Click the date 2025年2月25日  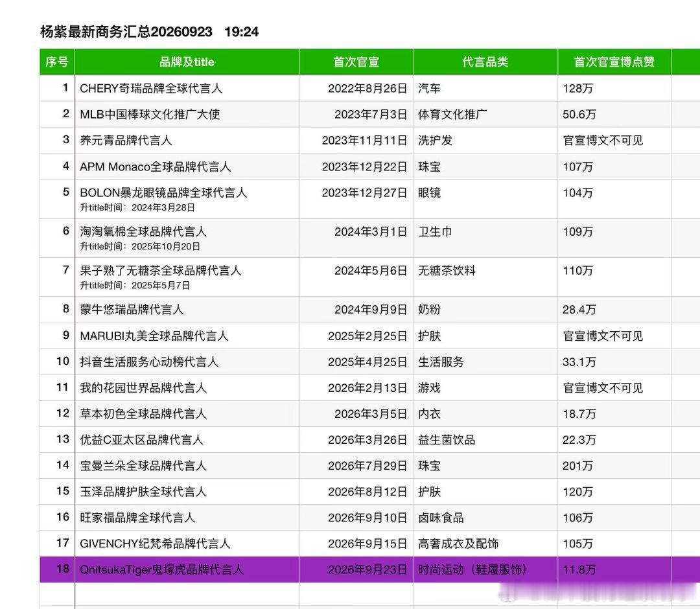pos(367,336)
